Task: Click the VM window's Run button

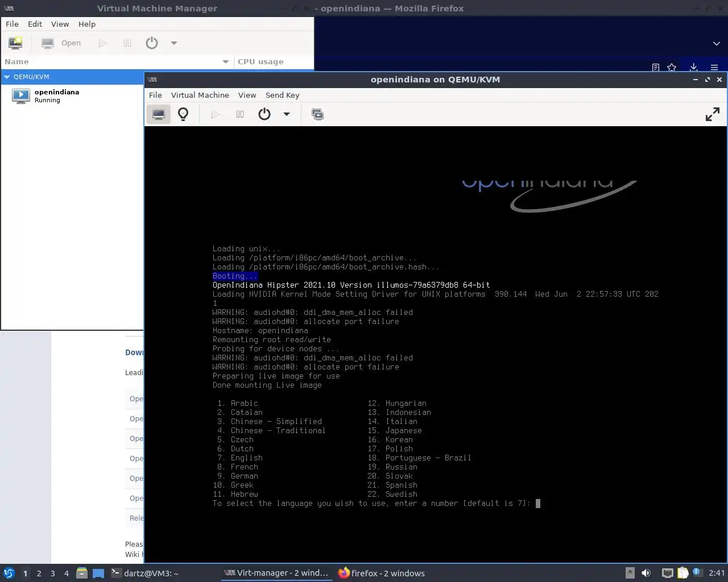Action: 215,114
